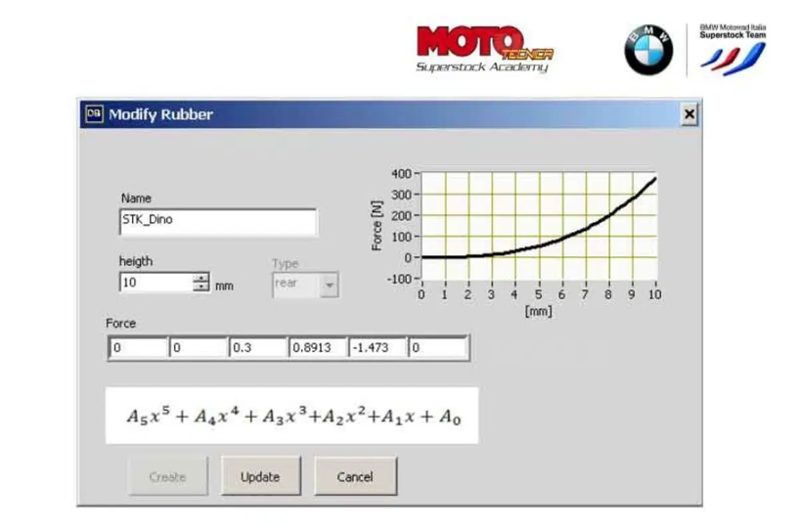Click the Modify Rubber title text

(x=161, y=115)
